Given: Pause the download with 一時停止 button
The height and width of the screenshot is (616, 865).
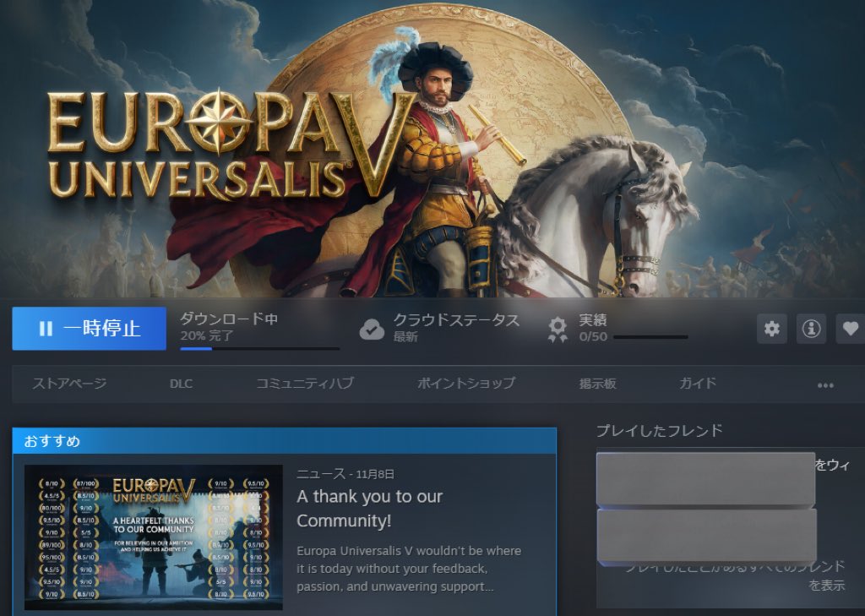Looking at the screenshot, I should point(89,329).
